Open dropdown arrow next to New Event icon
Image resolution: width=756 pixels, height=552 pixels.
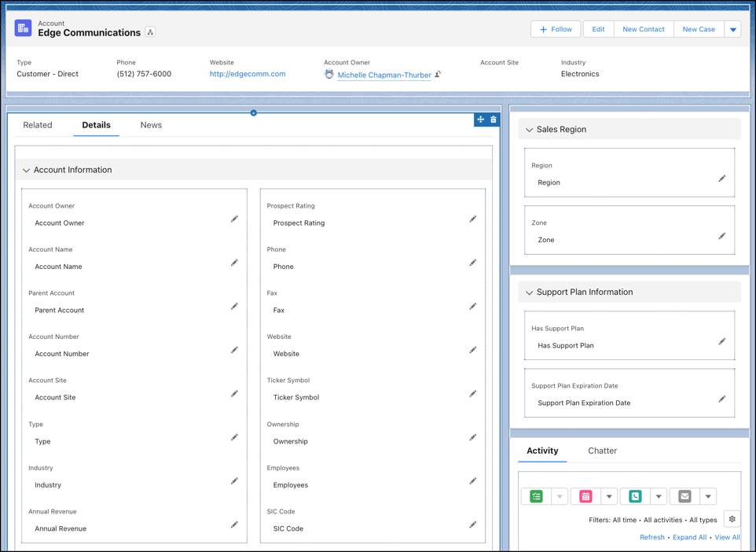609,496
